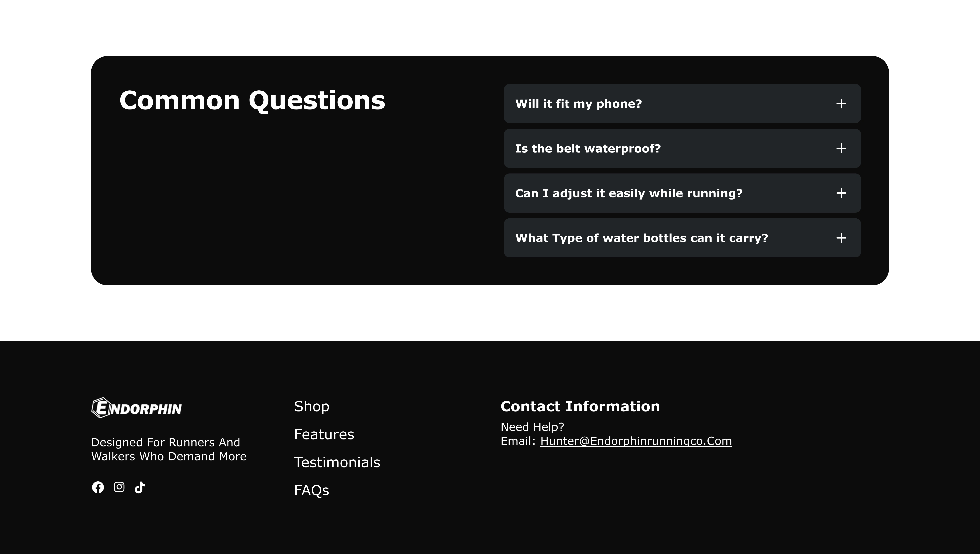Screen dimensions: 980x554
Task: Open the TikTok social icon
Action: point(140,487)
